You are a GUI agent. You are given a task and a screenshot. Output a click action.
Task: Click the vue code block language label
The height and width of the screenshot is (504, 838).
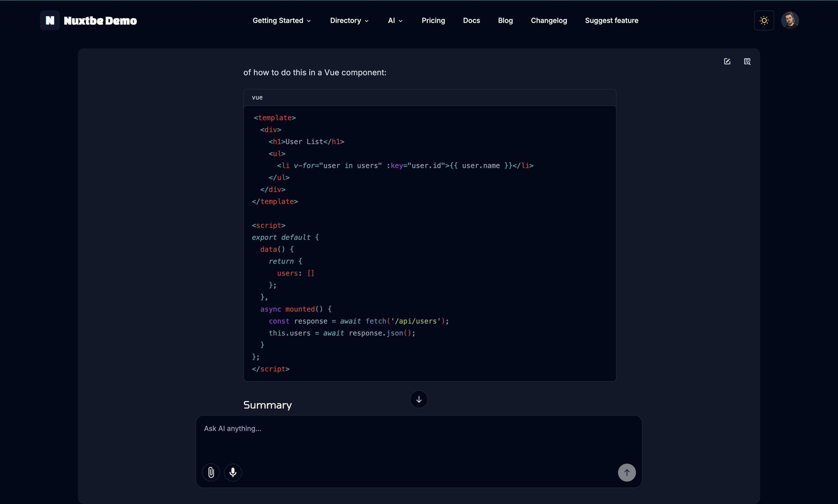coord(257,97)
